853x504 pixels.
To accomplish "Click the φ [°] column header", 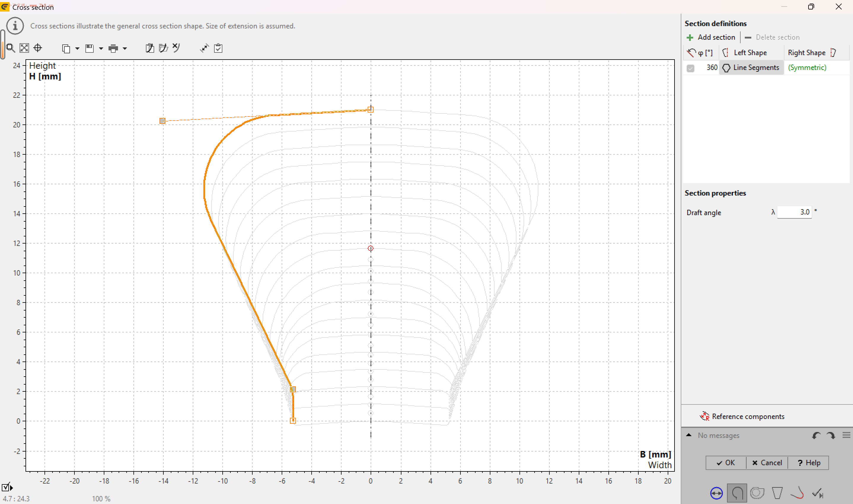I will tap(701, 53).
